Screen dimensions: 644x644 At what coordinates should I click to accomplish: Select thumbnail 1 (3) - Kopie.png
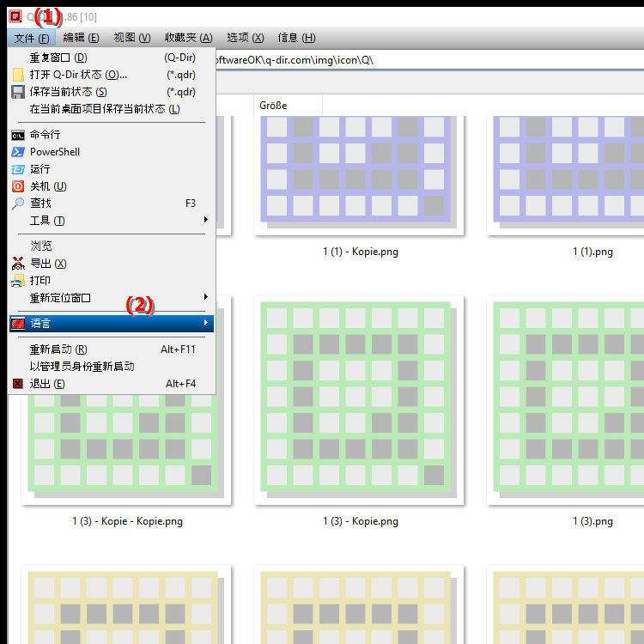pyautogui.click(x=359, y=400)
